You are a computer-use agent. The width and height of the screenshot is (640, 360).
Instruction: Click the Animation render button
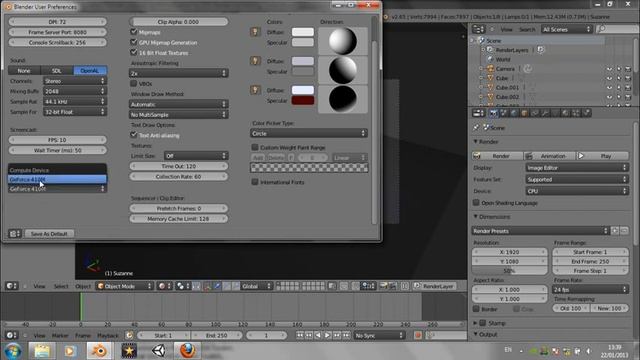coord(549,156)
